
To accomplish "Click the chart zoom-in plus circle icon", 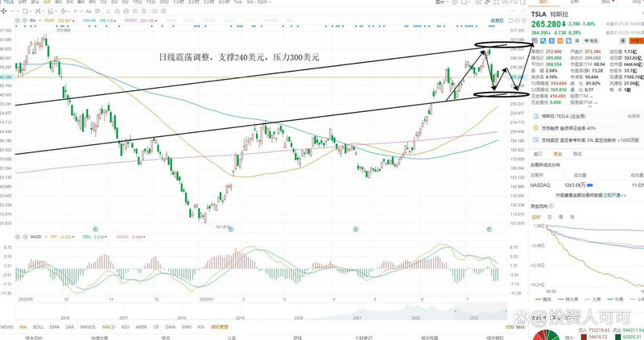I will [x=524, y=20].
